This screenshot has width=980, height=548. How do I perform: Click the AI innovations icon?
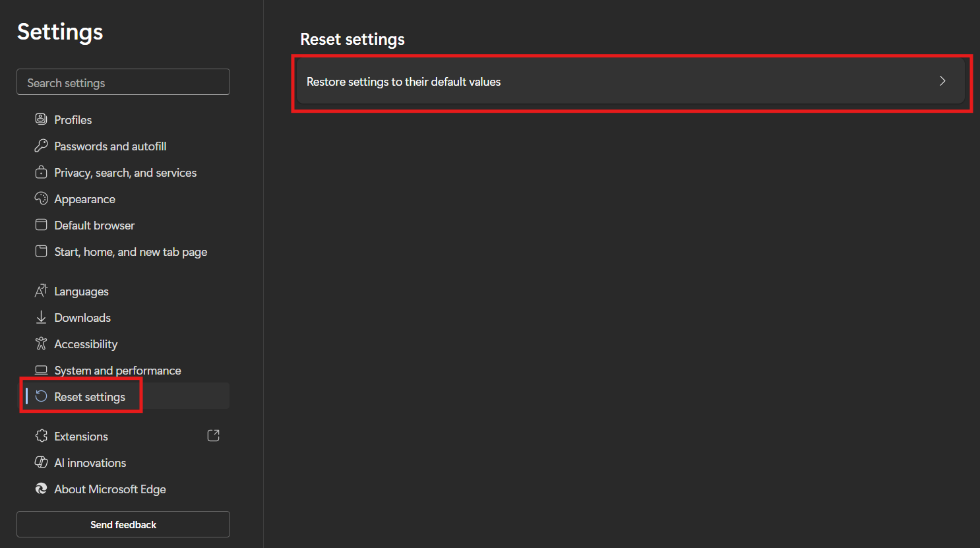click(41, 462)
